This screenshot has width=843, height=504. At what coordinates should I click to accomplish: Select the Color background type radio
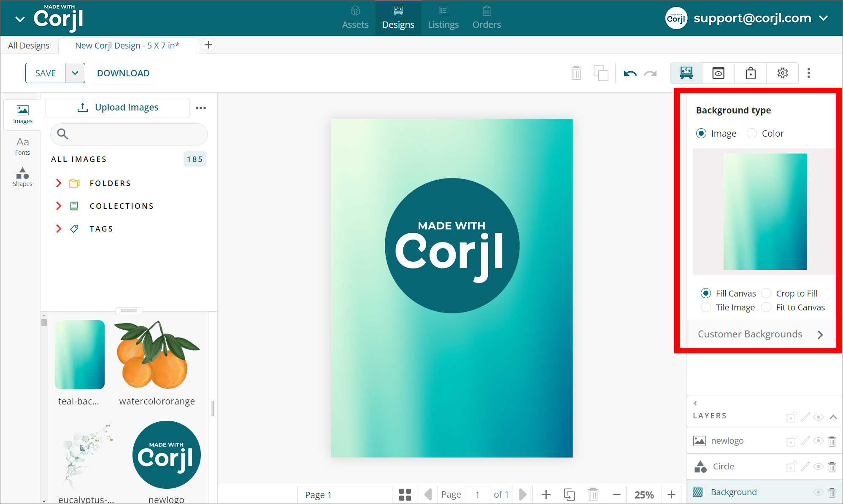[751, 133]
